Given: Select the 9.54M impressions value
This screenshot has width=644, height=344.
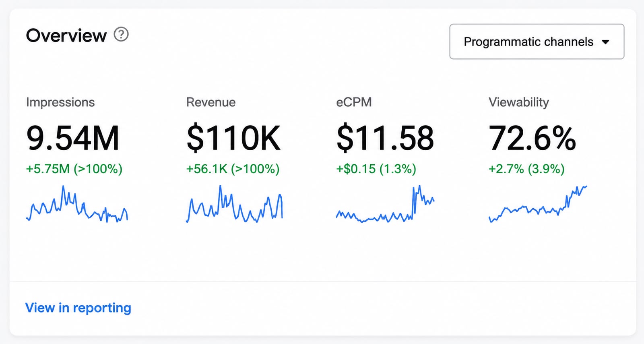Looking at the screenshot, I should (x=73, y=138).
